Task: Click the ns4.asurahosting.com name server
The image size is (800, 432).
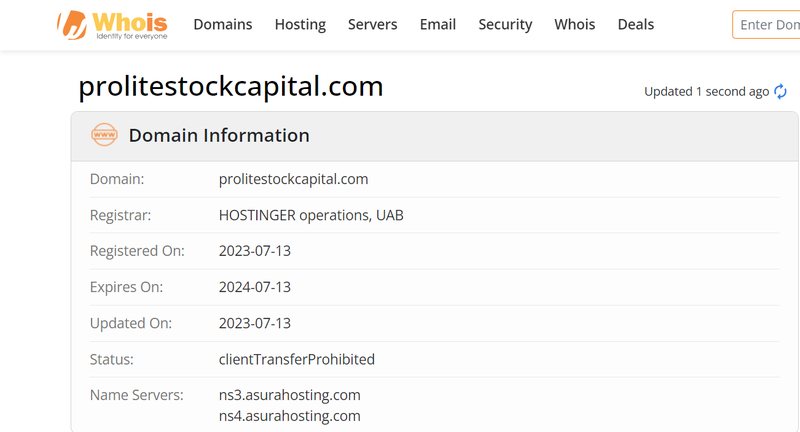Action: pyautogui.click(x=289, y=415)
